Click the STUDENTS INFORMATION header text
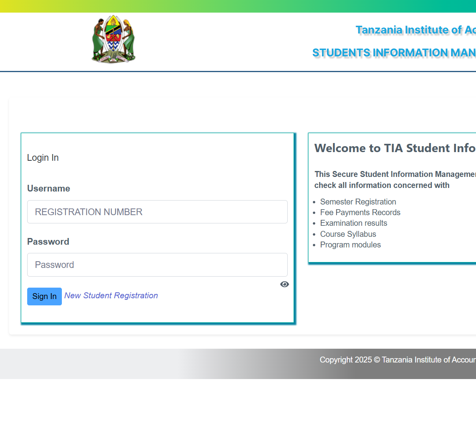This screenshot has width=476, height=448. (x=394, y=53)
